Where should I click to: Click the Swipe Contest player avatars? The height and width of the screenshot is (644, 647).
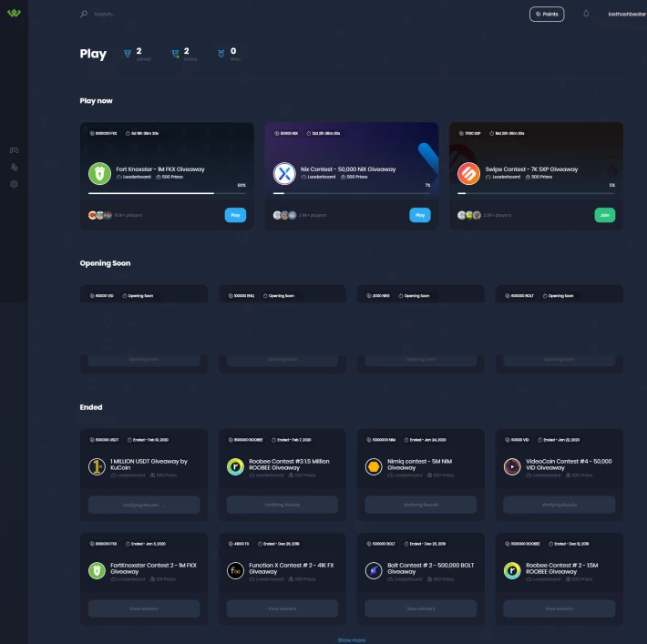(469, 215)
